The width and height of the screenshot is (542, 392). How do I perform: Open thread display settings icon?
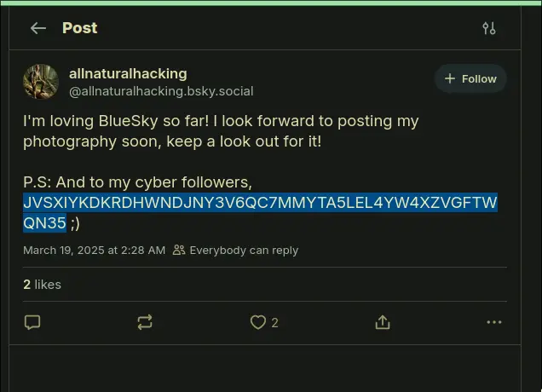tap(488, 28)
